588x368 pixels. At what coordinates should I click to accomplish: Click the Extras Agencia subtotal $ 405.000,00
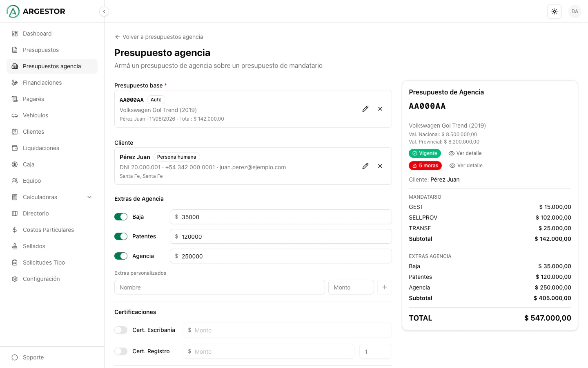pos(552,298)
